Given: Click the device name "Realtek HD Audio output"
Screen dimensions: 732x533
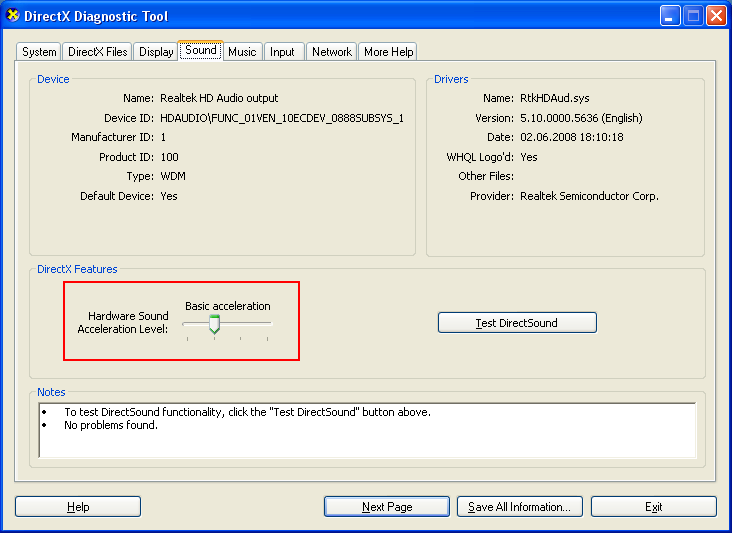Looking at the screenshot, I should click(x=219, y=98).
